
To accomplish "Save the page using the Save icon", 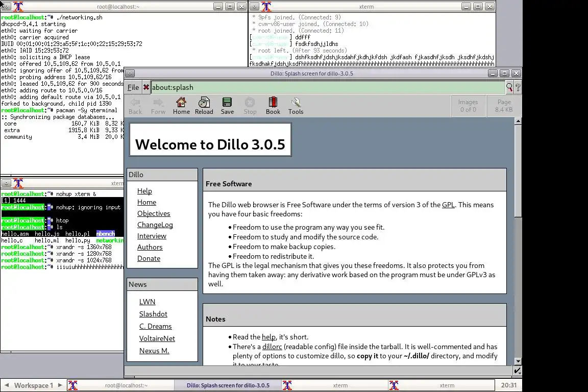I will (227, 106).
